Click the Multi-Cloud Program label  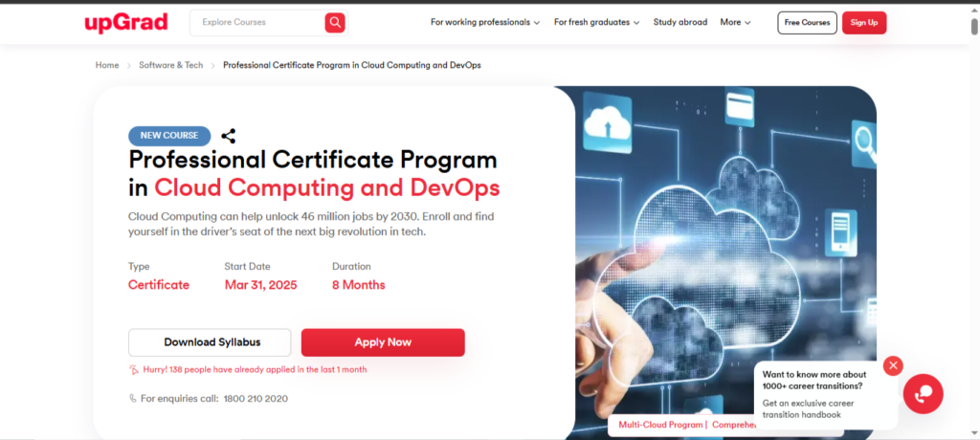[660, 425]
